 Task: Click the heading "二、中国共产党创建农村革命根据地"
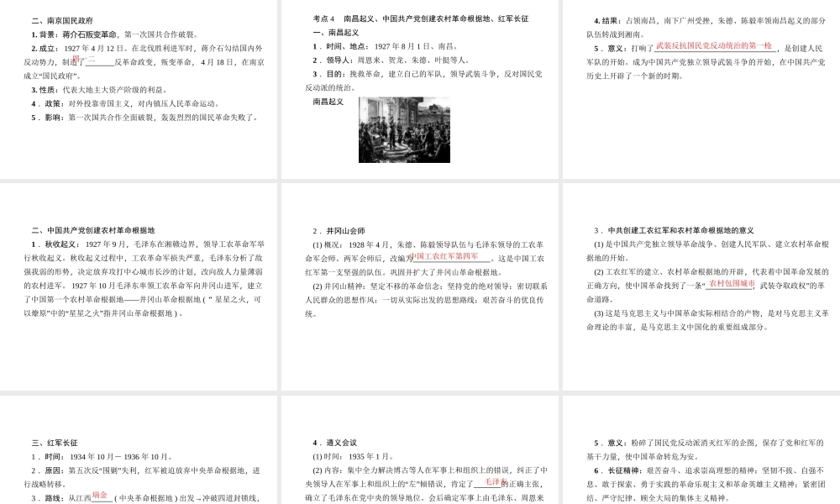[x=93, y=230]
